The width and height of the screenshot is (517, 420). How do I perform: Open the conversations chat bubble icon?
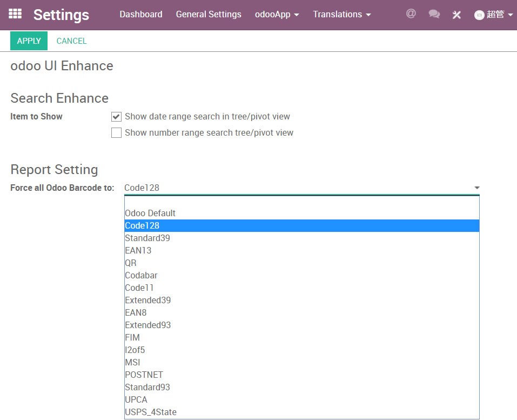coord(434,14)
